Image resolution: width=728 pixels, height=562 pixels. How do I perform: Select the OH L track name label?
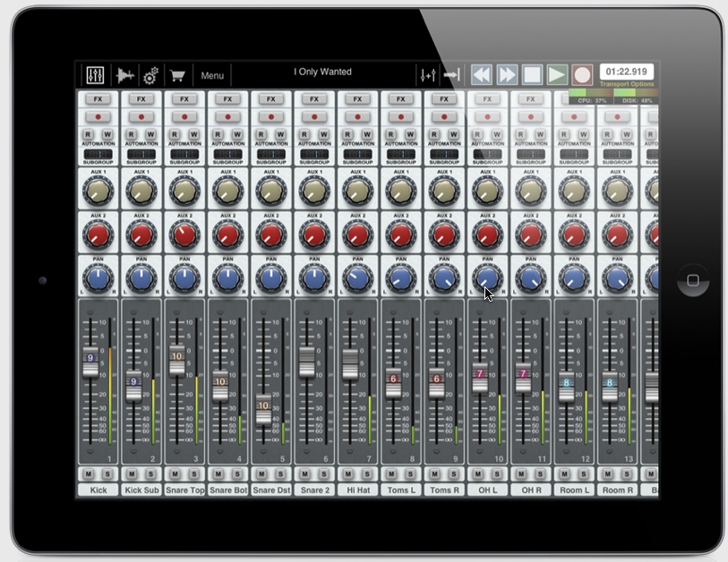(x=487, y=490)
